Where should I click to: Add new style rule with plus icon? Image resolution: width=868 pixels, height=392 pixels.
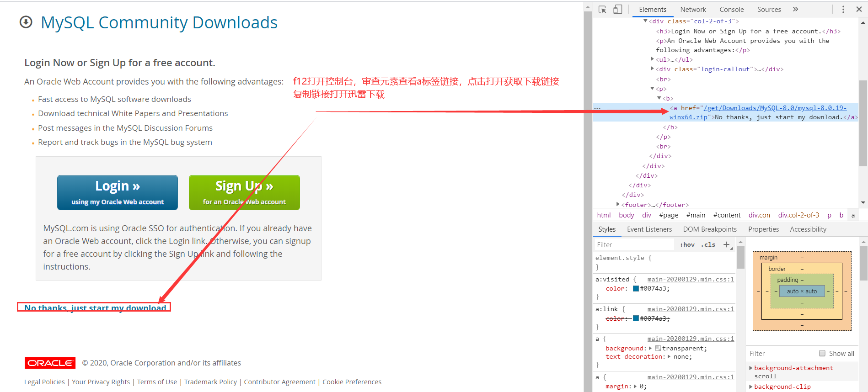point(726,245)
